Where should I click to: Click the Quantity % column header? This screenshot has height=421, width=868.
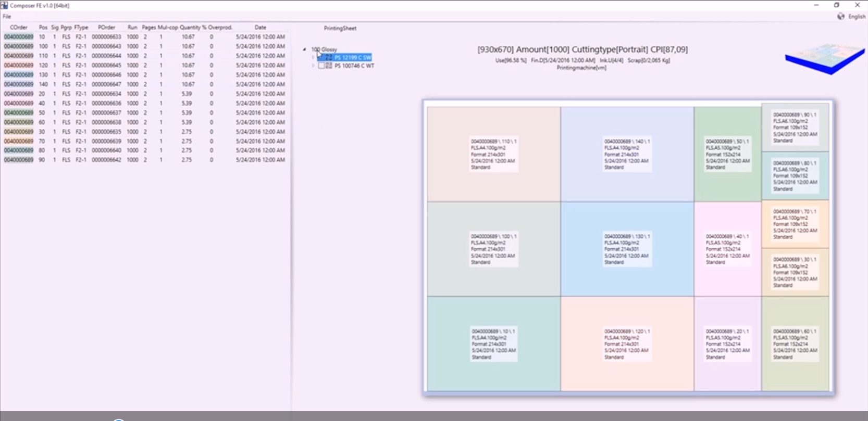[193, 28]
